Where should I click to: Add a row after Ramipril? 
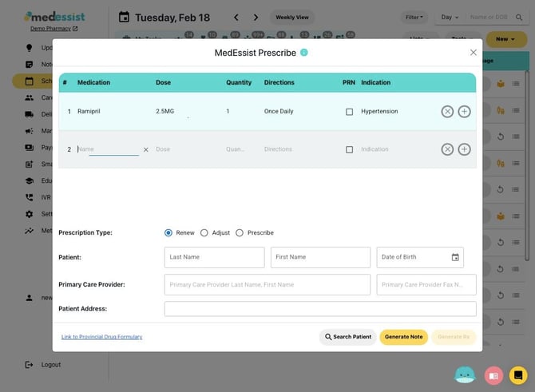click(x=464, y=112)
